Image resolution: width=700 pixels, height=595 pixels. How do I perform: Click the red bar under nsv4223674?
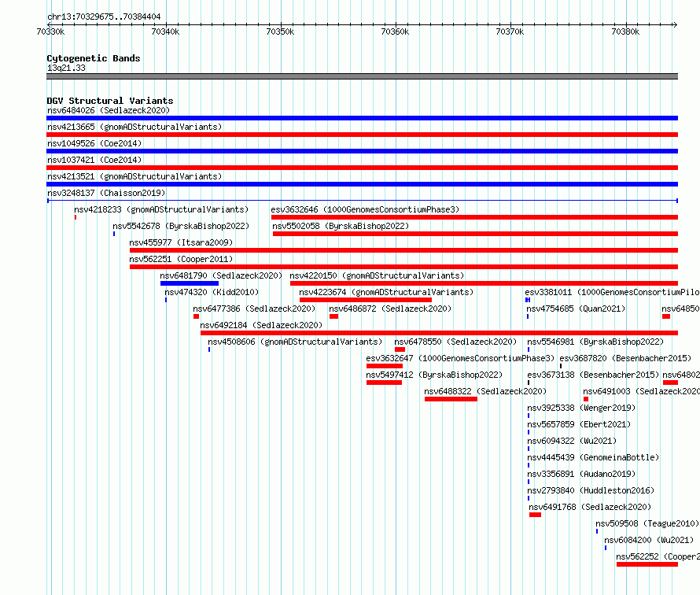(x=366, y=300)
